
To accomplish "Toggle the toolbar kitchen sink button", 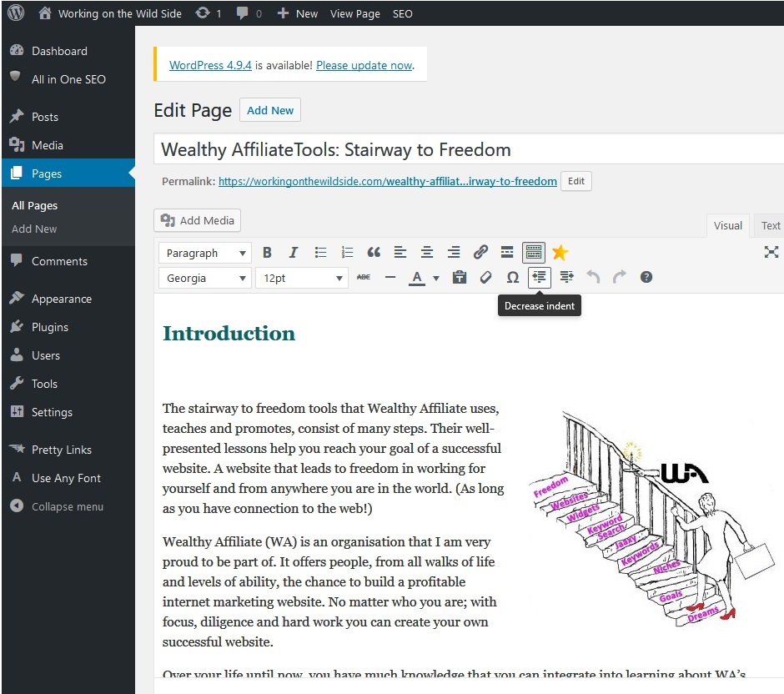I will tap(534, 253).
